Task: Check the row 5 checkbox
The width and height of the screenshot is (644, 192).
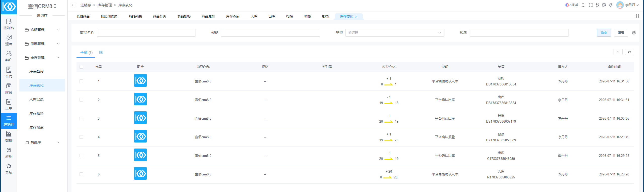Action: [x=81, y=156]
